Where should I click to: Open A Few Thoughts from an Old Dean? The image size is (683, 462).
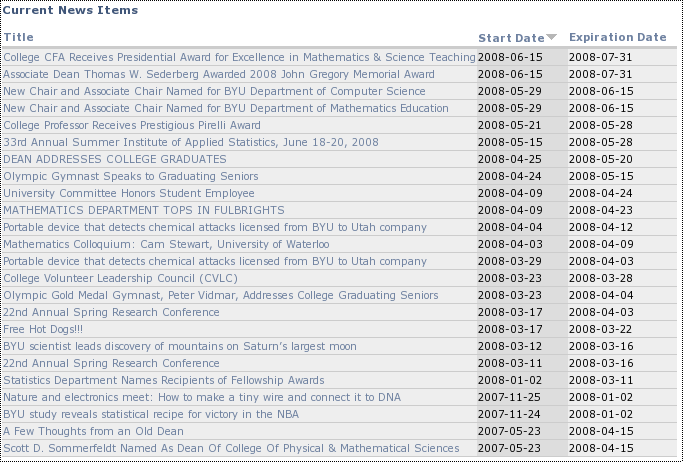coord(93,431)
